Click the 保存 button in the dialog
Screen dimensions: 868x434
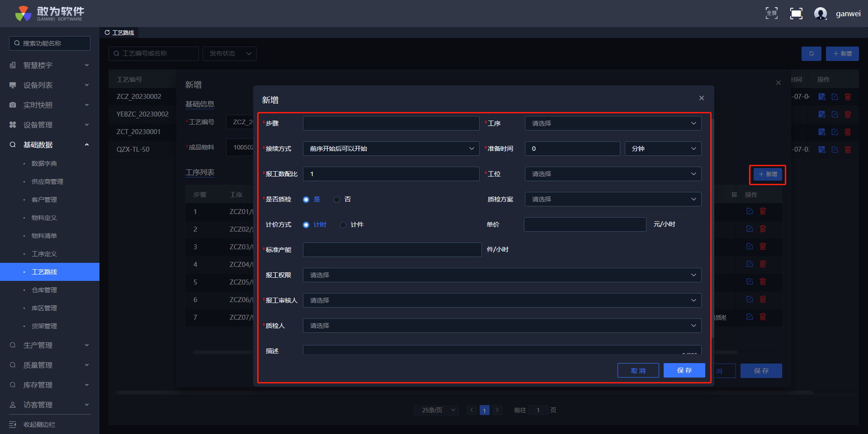point(684,370)
